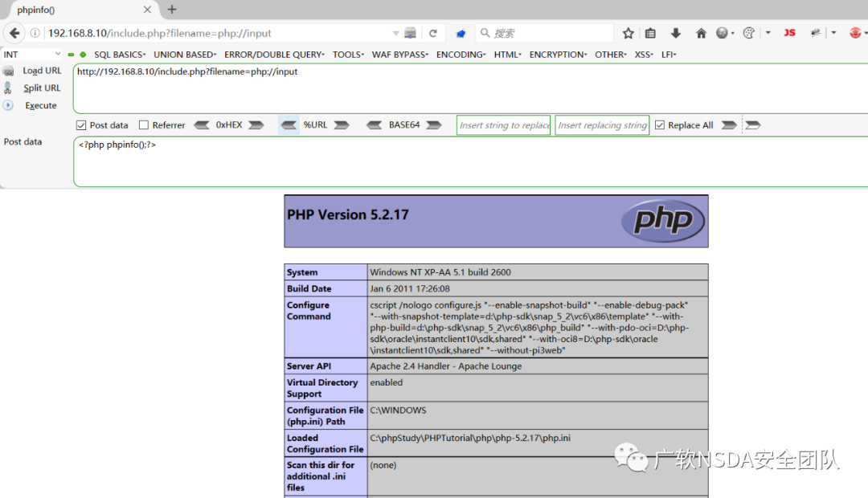Open the LFI menu
Screen dimensions: 868x498
point(669,55)
